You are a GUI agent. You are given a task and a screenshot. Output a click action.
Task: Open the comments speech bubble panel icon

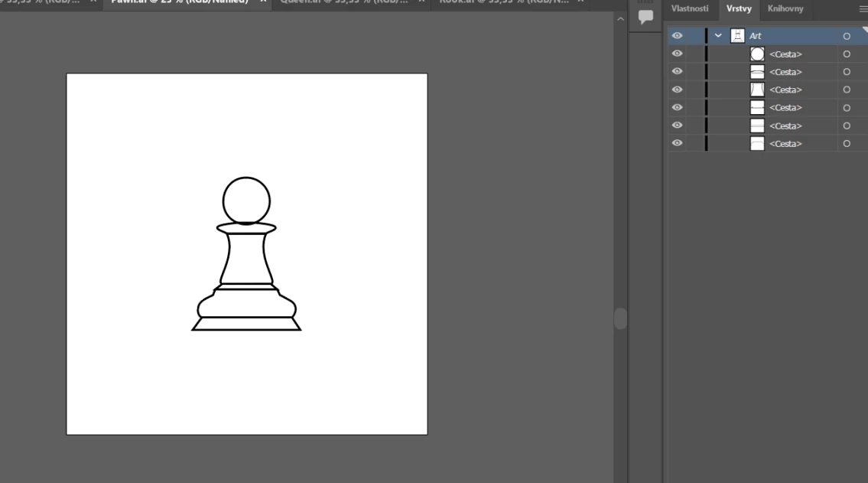click(x=645, y=17)
